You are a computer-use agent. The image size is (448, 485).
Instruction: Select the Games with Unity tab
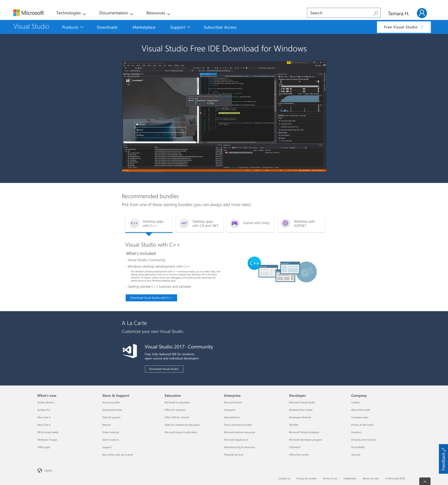point(250,223)
